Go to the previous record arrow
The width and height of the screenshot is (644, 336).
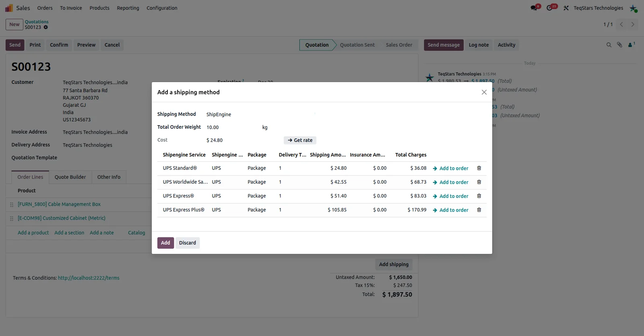pos(621,25)
